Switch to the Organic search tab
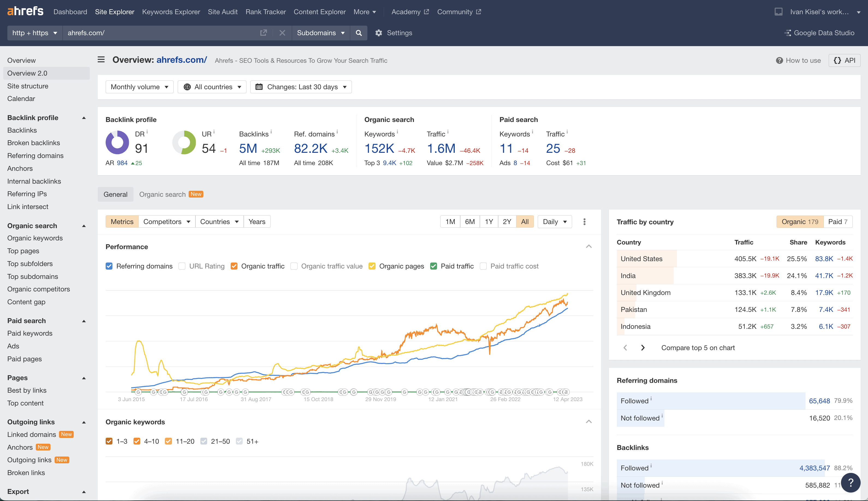 [162, 194]
